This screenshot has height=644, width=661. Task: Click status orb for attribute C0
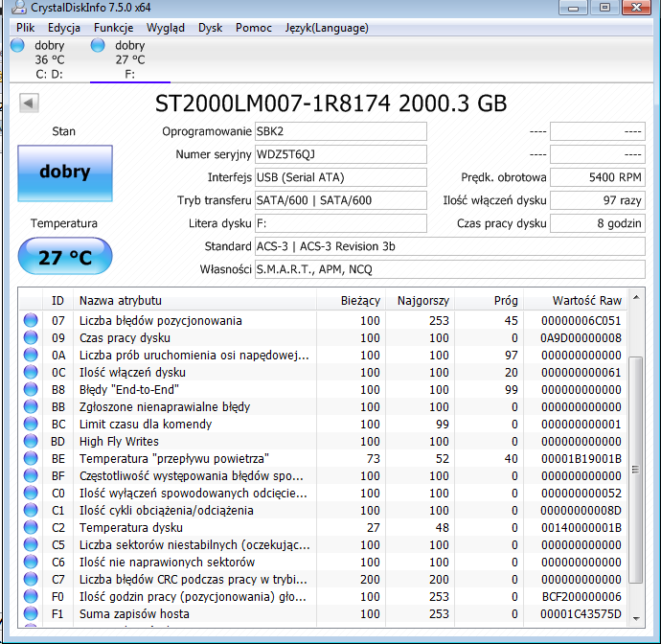pyautogui.click(x=31, y=494)
